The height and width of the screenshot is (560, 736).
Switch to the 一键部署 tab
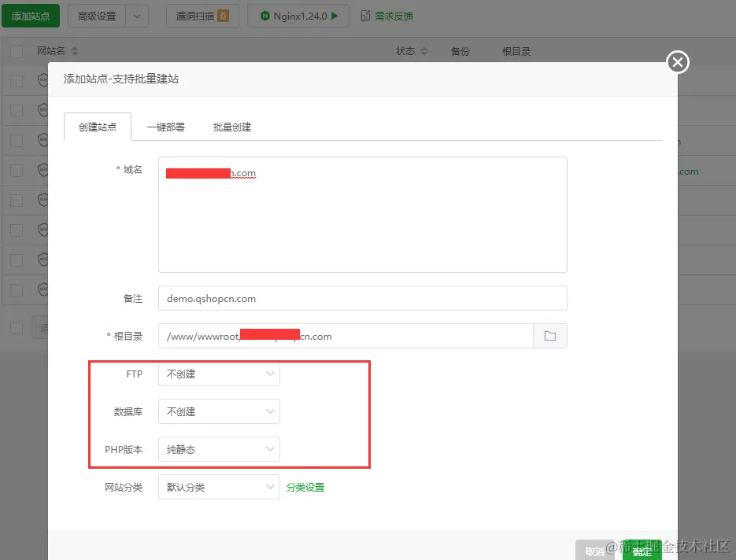coord(165,125)
